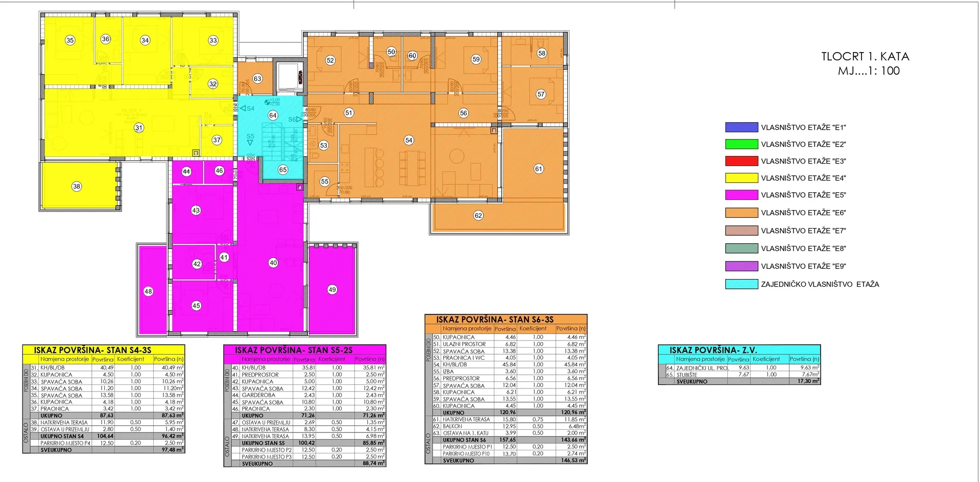980x482 pixels.
Task: Click the yellow E4 ownership swatch
Action: pyautogui.click(x=742, y=178)
